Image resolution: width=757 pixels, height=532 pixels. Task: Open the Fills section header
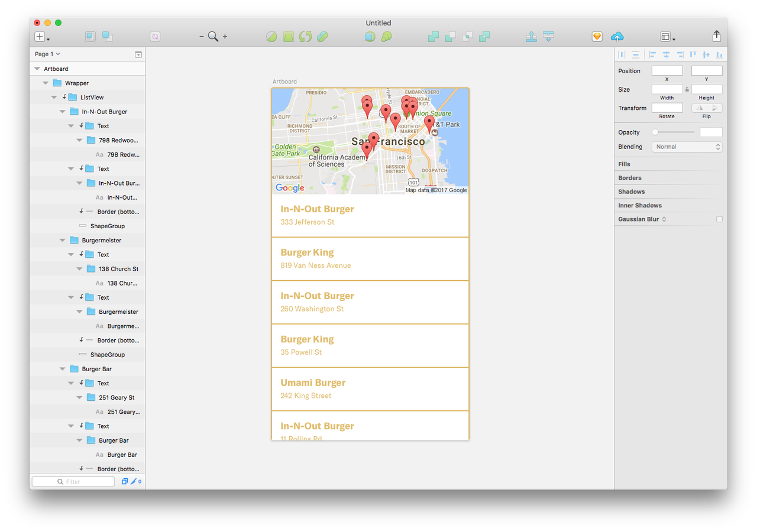[x=671, y=164]
